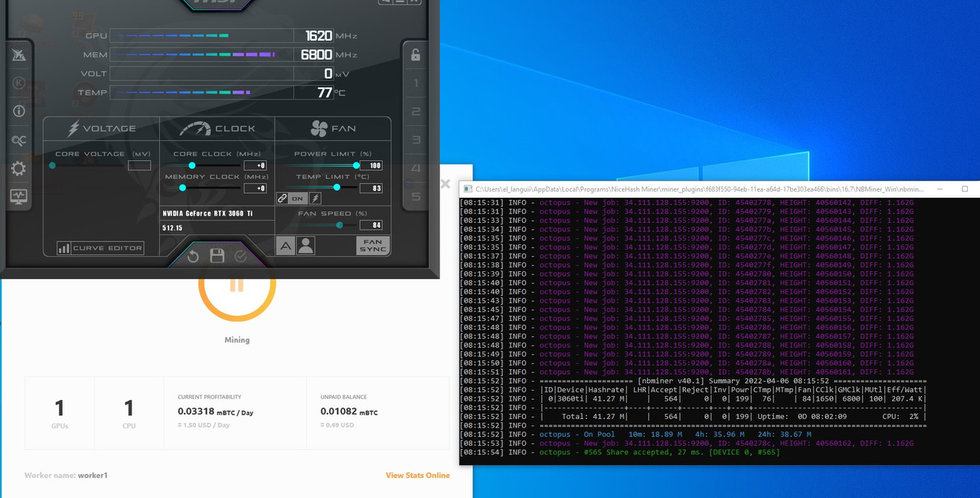Select Afterburner profile slot 3

click(x=416, y=140)
